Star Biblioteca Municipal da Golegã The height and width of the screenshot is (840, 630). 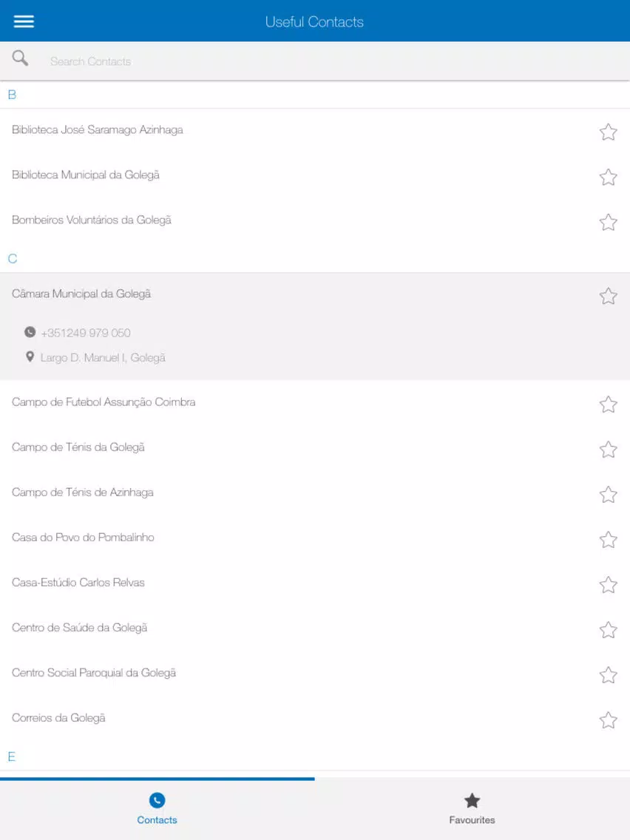[x=608, y=177]
